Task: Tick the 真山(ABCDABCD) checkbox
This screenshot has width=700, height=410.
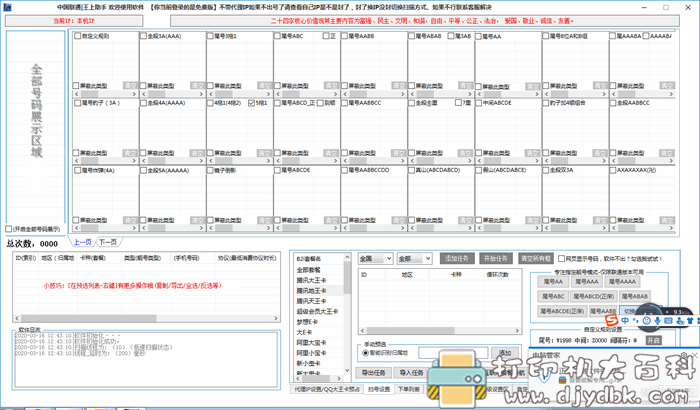Action: pyautogui.click(x=412, y=170)
